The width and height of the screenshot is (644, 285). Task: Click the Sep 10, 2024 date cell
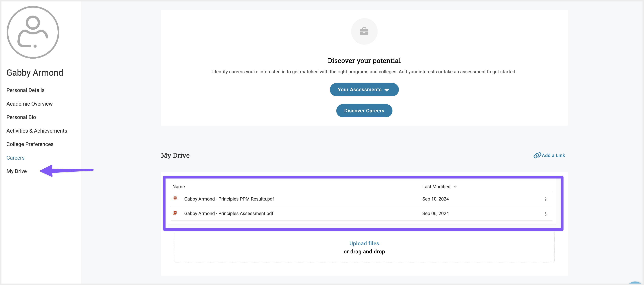pos(435,199)
